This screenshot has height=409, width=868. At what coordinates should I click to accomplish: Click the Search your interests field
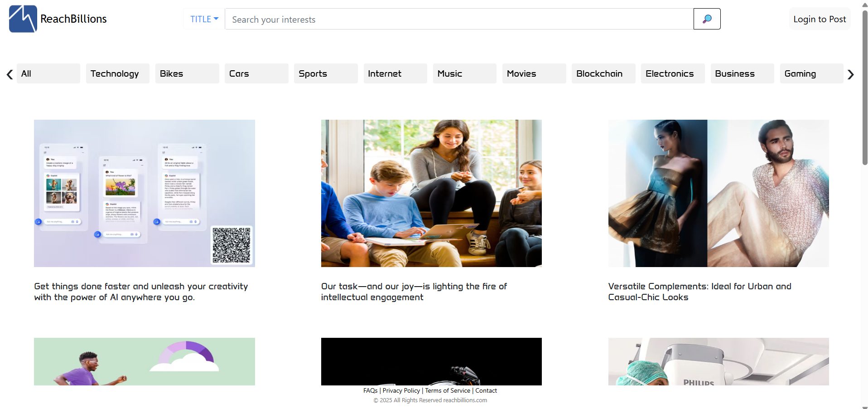458,19
